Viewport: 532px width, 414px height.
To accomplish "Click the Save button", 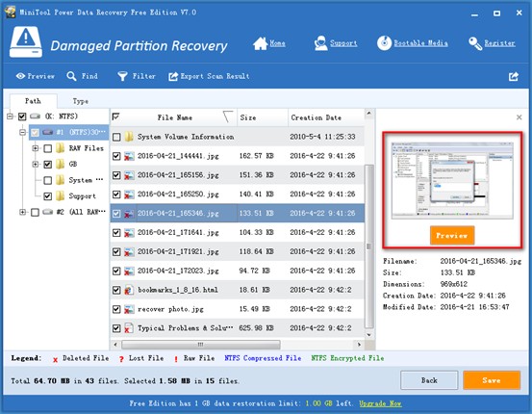I will click(492, 380).
